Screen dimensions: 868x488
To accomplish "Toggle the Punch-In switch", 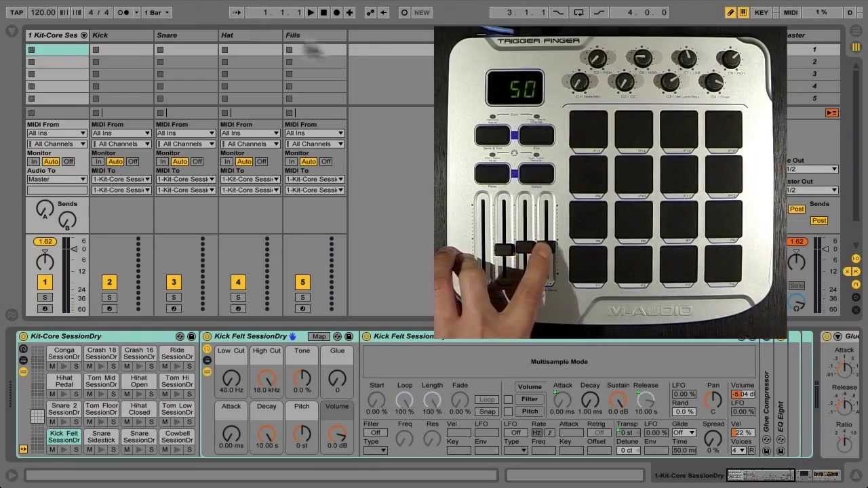I will (558, 12).
